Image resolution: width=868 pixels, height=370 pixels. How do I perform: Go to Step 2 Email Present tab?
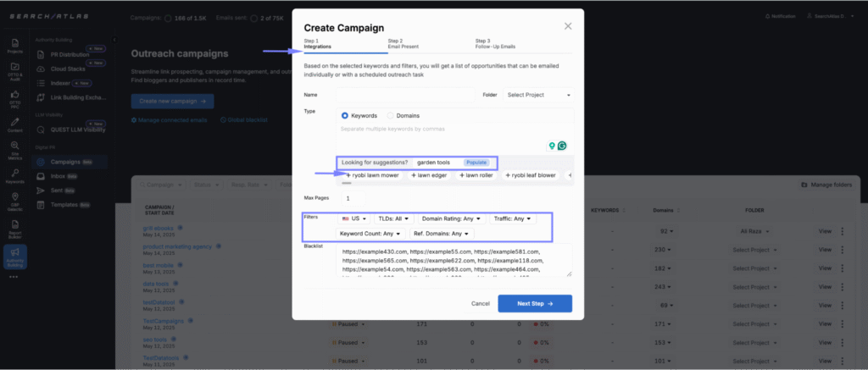(403, 44)
